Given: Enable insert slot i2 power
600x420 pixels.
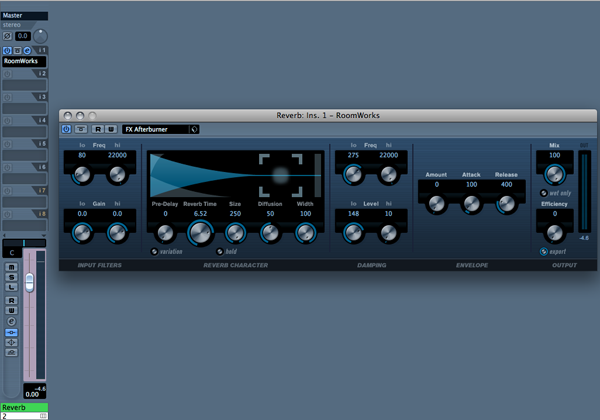Looking at the screenshot, I should tap(7, 74).
